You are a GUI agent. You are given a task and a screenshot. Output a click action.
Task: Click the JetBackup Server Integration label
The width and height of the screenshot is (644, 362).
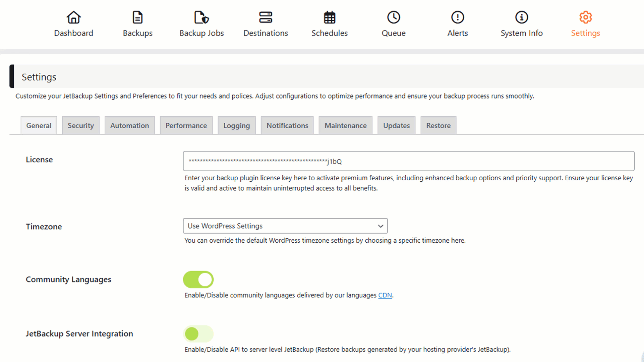click(79, 334)
